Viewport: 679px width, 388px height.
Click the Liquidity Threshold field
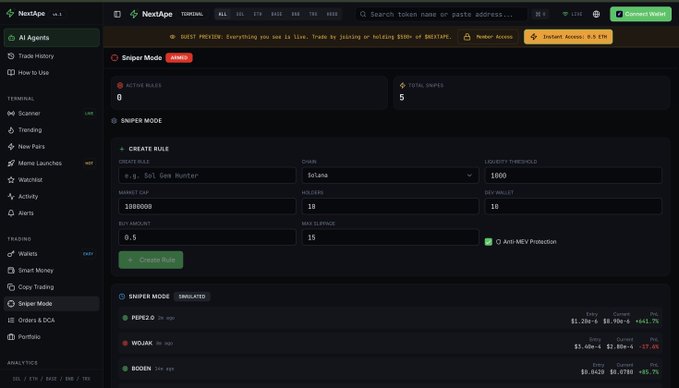tap(573, 175)
